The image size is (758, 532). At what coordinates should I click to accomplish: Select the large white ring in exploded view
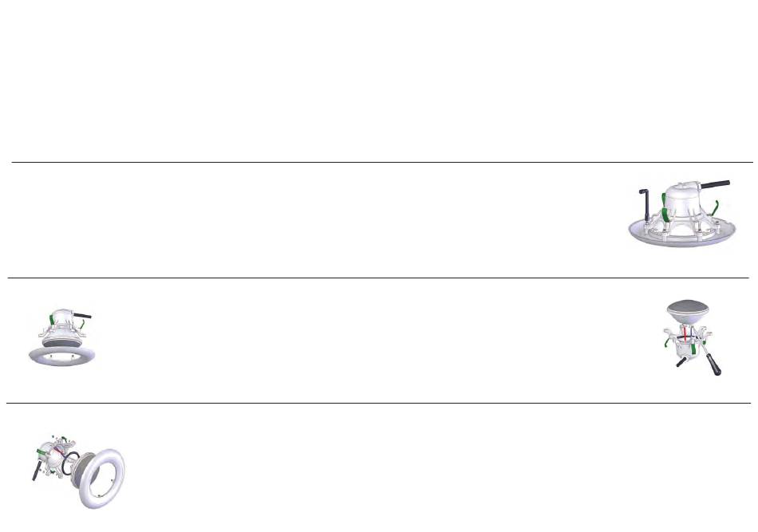click(x=102, y=479)
